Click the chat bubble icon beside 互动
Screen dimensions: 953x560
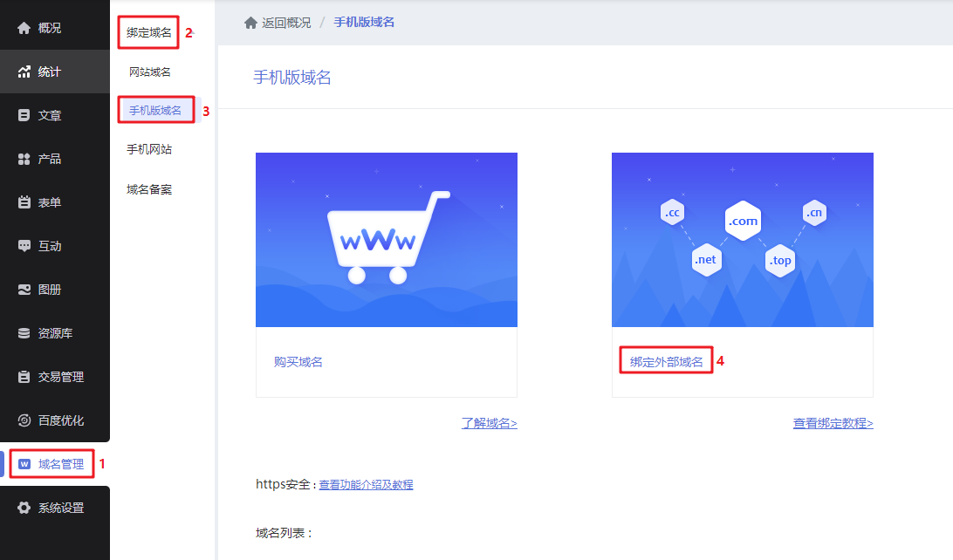[24, 246]
